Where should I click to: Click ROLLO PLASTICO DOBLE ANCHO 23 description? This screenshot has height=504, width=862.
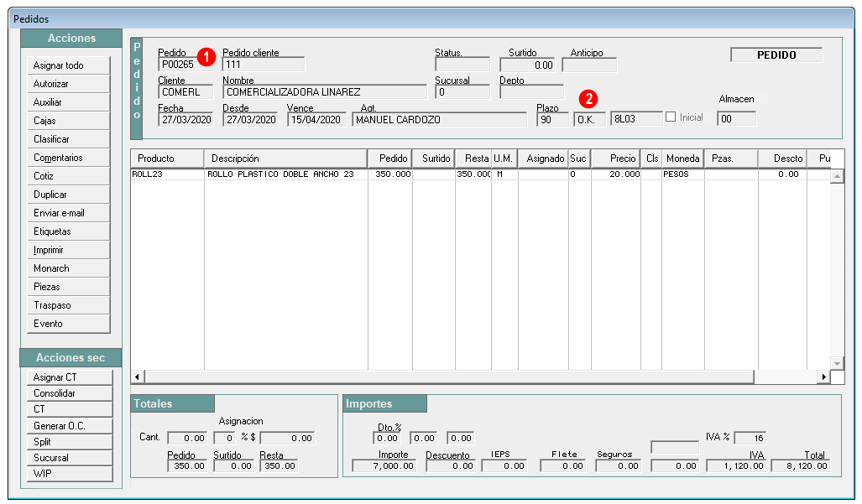click(286, 174)
